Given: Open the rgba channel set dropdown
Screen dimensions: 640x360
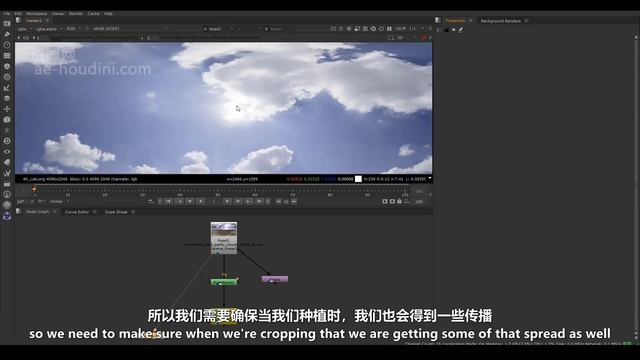Looking at the screenshot, I should [24, 29].
